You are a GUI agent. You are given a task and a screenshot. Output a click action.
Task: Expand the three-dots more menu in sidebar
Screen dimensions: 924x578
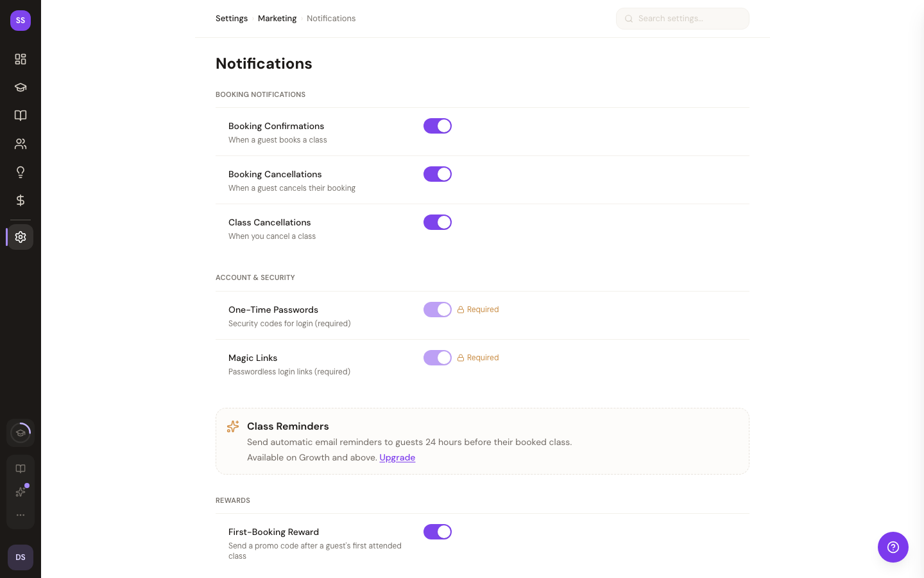click(21, 515)
